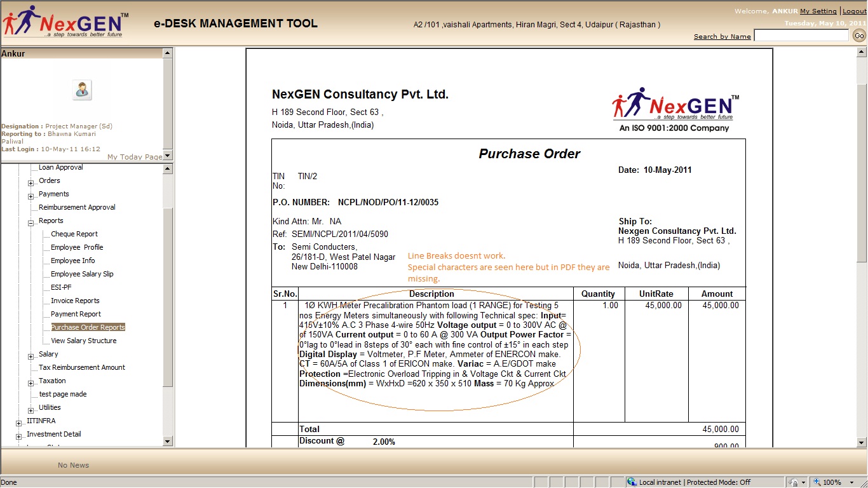Click the No News footer text

pos(74,465)
